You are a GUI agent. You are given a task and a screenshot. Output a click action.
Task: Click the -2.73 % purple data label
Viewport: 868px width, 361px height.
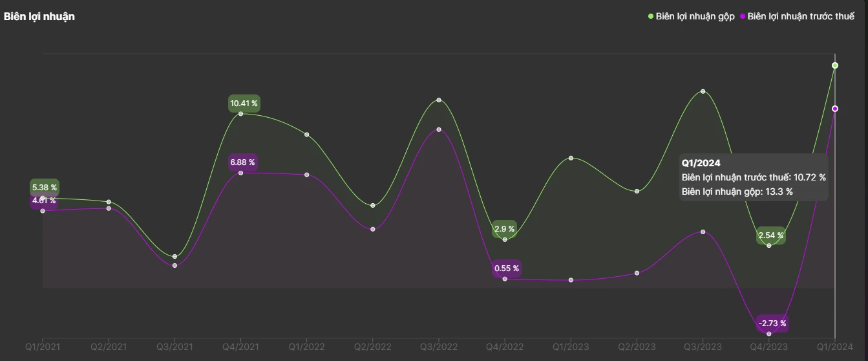(x=772, y=323)
